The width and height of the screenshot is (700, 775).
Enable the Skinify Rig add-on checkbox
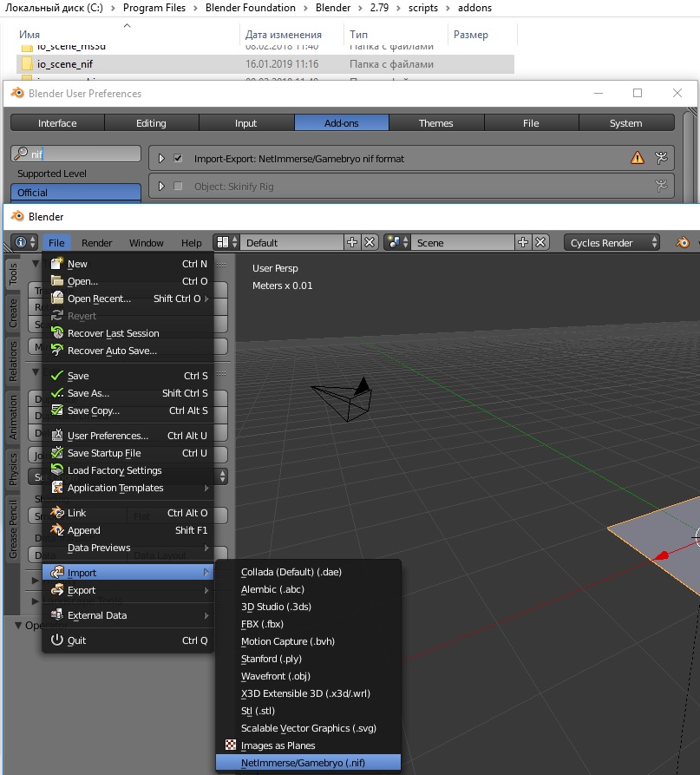point(178,186)
